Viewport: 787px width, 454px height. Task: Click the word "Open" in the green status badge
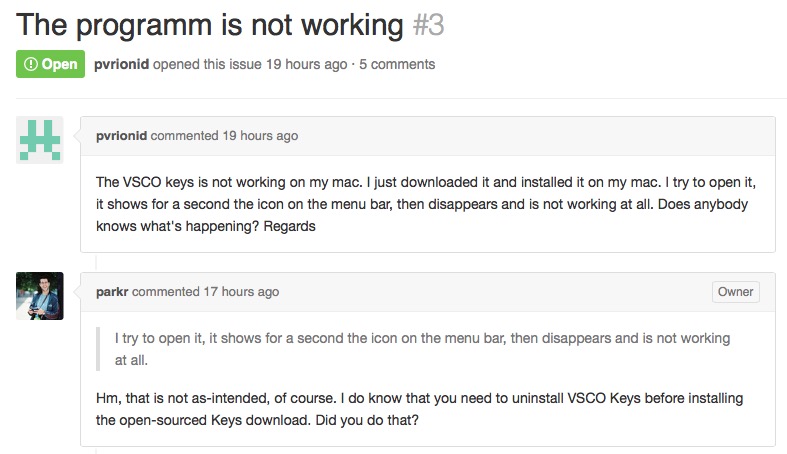coord(59,64)
